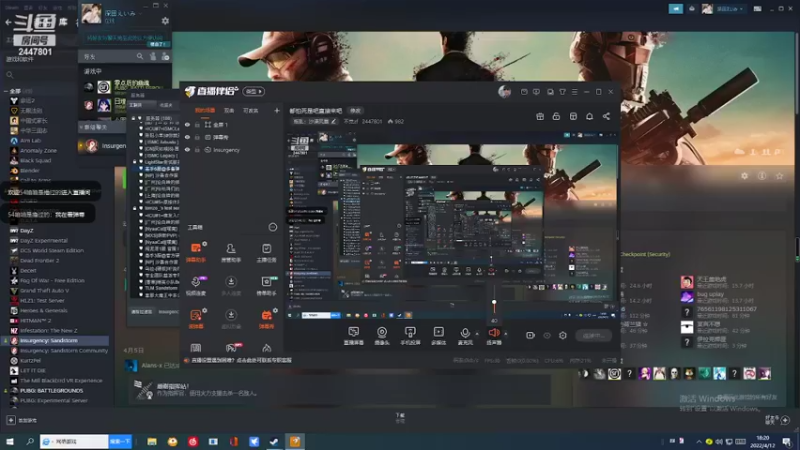Toggle the stream preview eye near the live button

pyautogui.click(x=547, y=335)
